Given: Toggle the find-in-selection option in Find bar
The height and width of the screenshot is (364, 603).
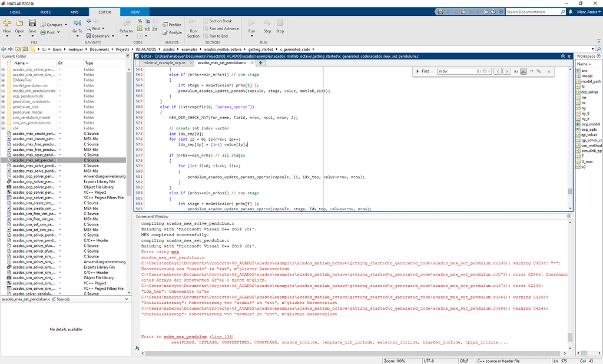Looking at the screenshot, I should [x=538, y=71].
